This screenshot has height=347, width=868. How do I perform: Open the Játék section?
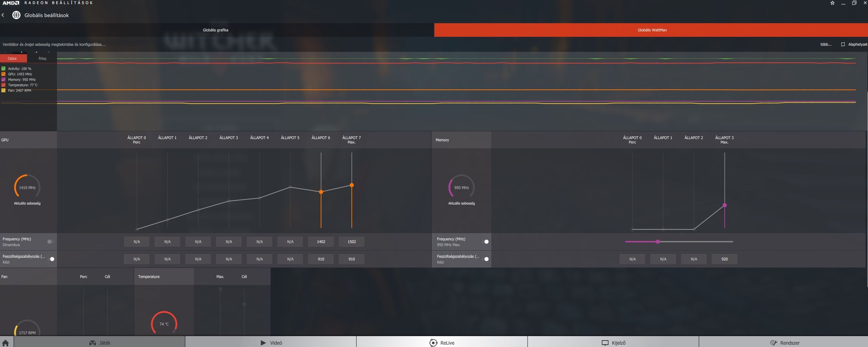(x=100, y=342)
